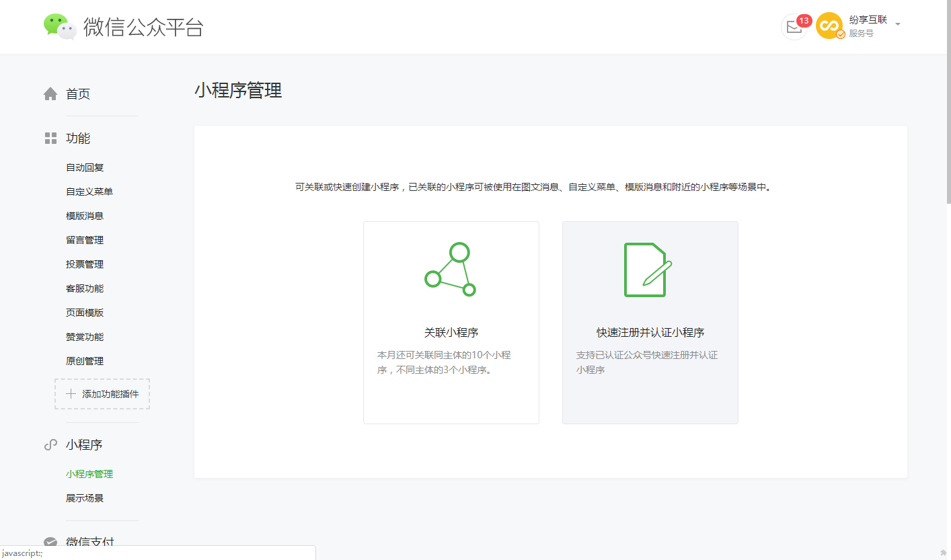
Task: Click the 添加功能插件 button
Action: click(x=102, y=394)
